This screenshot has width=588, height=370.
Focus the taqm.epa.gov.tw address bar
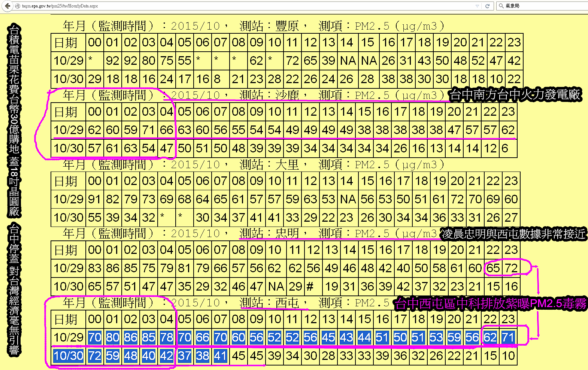coord(247,6)
